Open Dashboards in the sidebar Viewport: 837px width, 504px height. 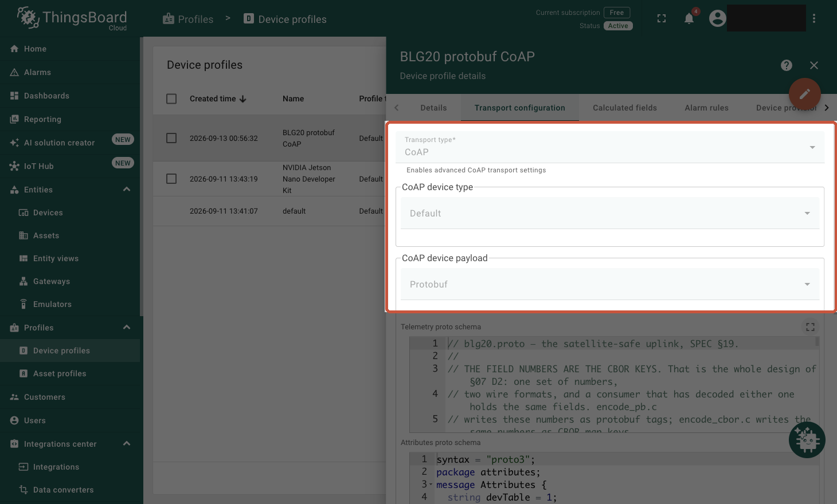pos(70,96)
